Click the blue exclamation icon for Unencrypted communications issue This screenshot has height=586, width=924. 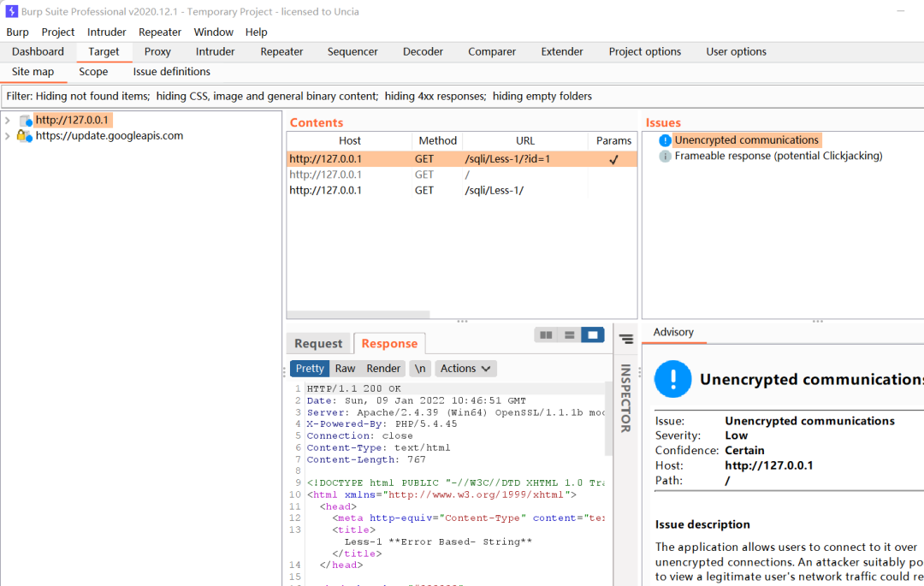click(x=665, y=140)
